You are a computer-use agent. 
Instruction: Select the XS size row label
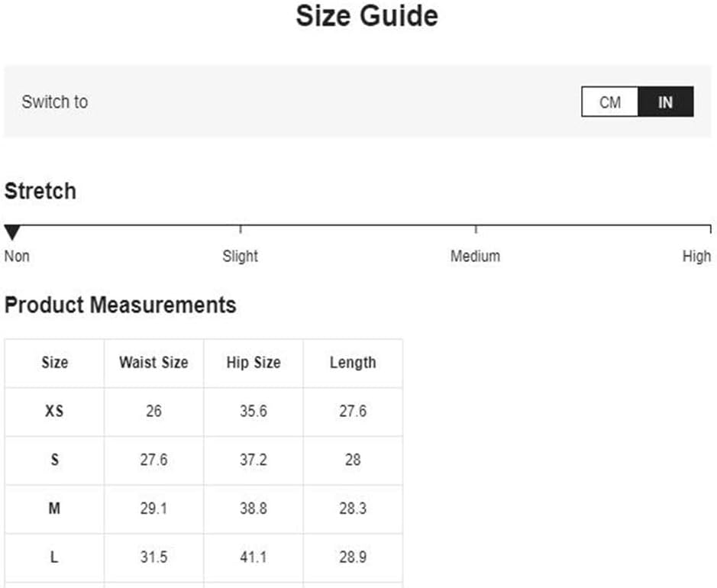click(54, 411)
